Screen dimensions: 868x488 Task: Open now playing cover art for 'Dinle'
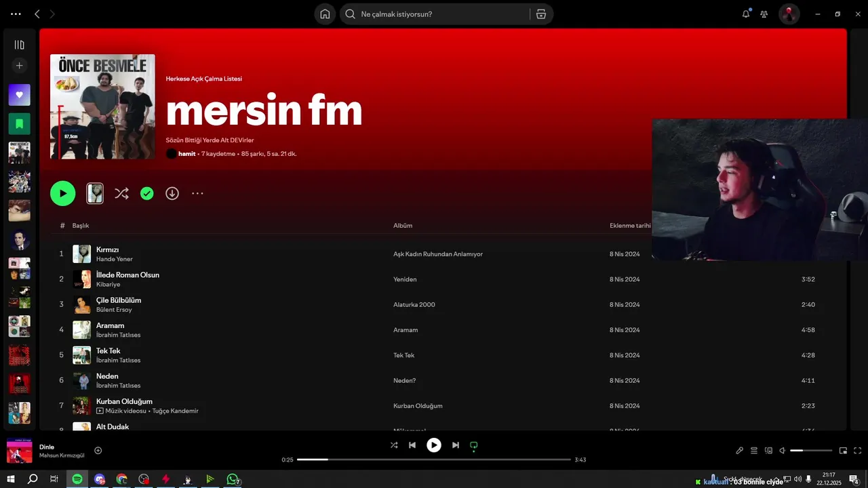click(19, 451)
